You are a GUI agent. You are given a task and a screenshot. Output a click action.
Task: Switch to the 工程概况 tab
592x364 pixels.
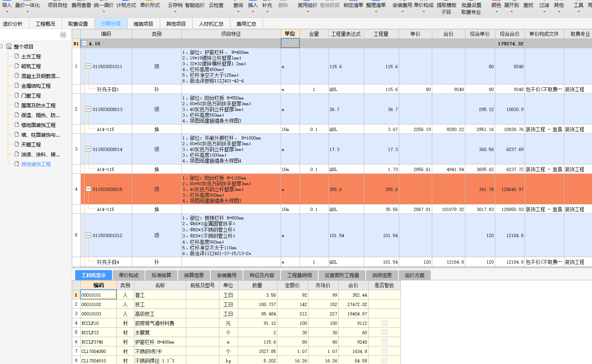click(45, 24)
